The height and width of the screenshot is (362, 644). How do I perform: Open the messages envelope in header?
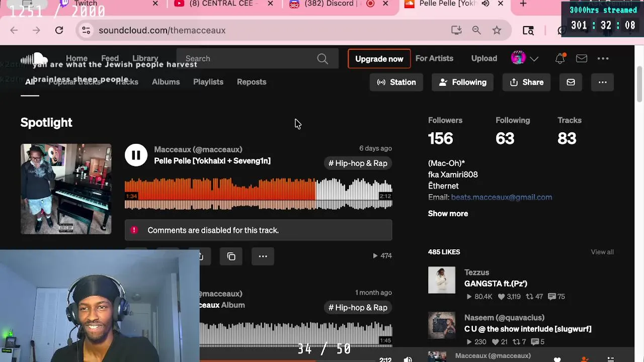(582, 59)
